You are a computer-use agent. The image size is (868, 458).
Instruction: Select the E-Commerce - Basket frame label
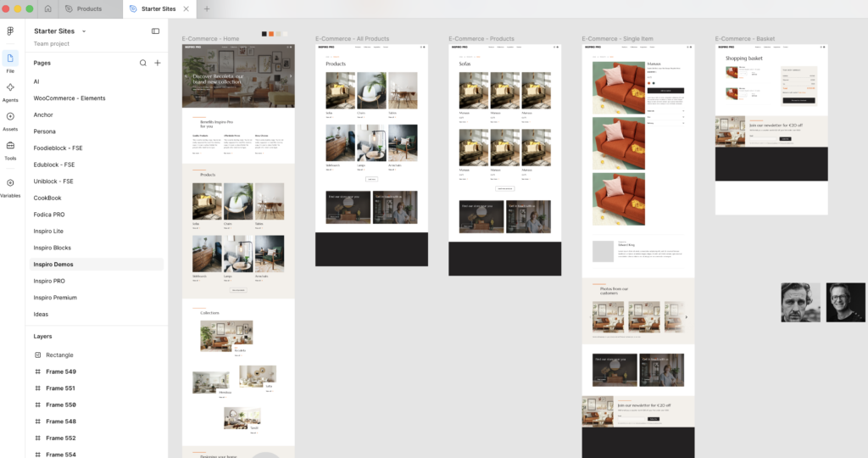[x=744, y=39]
